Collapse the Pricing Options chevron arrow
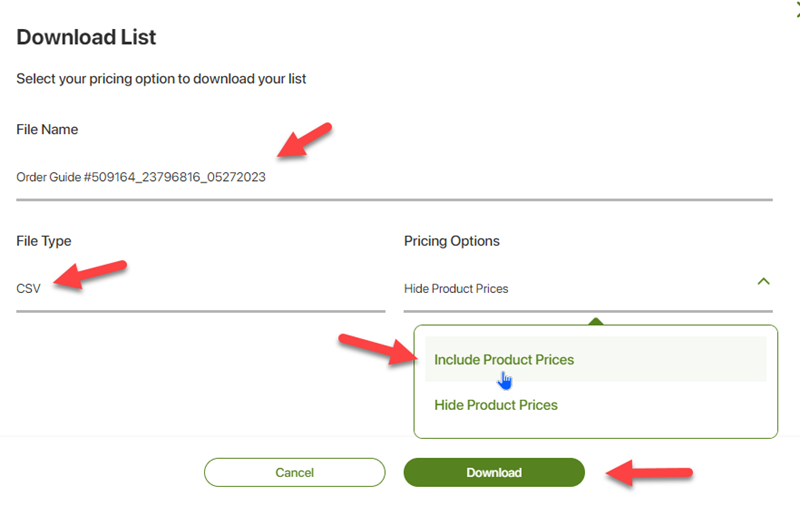 (763, 282)
